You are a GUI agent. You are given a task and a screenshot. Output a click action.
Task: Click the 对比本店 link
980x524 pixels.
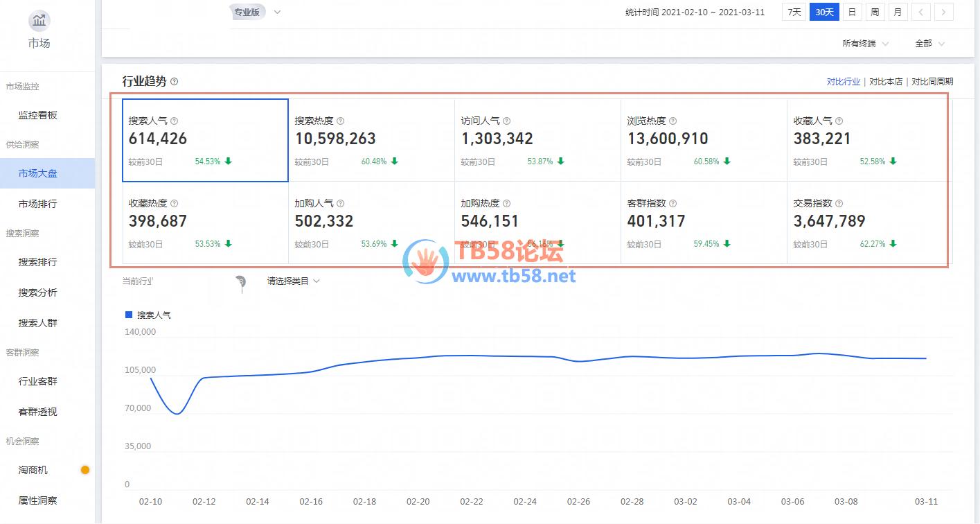click(886, 82)
